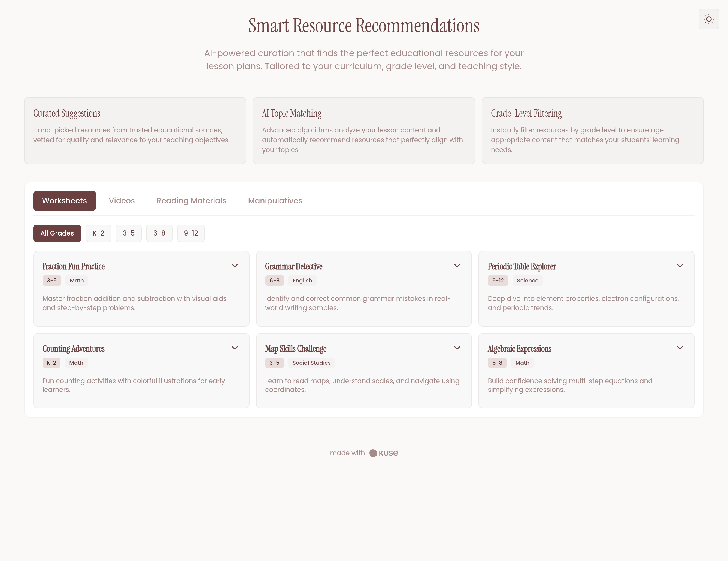Screen dimensions: 728x561
Task: Open the Reading Materials tab
Action: click(191, 201)
